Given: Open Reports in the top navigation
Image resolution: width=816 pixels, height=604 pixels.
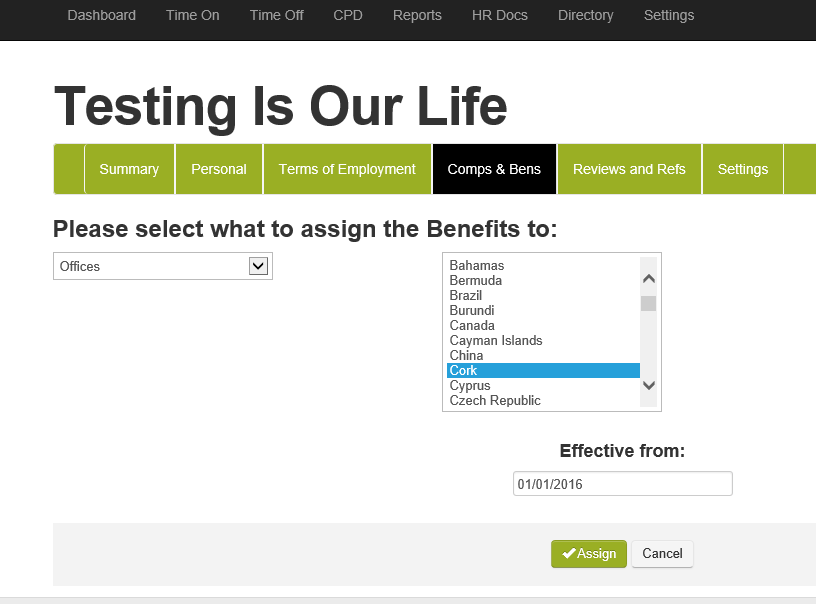Looking at the screenshot, I should click(x=417, y=15).
